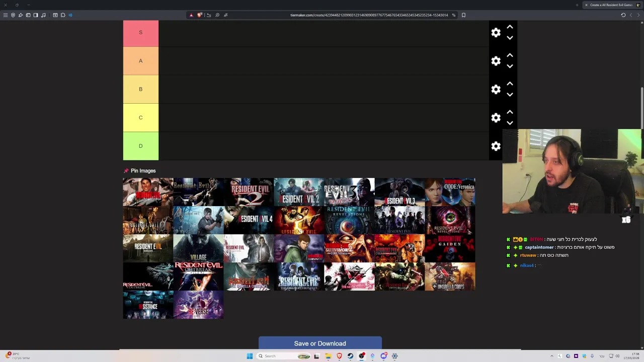
Task: Open the browser hamburger menu
Action: pyautogui.click(x=6, y=15)
